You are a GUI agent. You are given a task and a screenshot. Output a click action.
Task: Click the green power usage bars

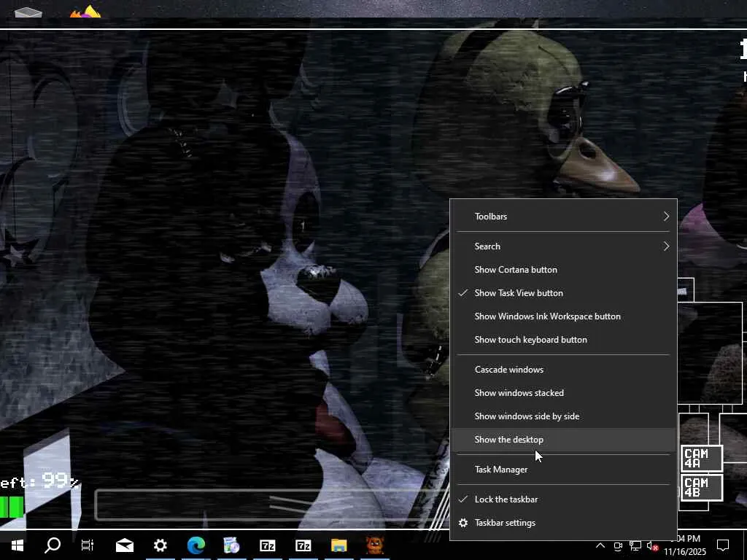click(x=12, y=507)
